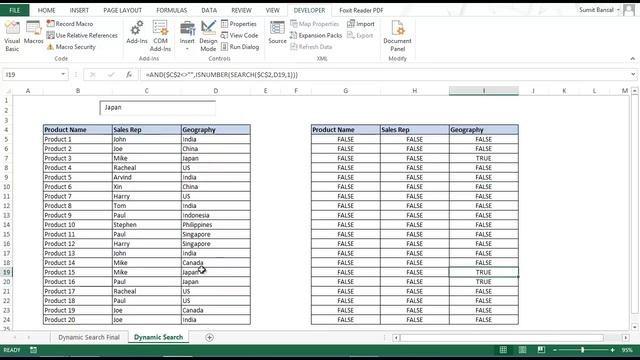Select row 19 header

coord(7,272)
